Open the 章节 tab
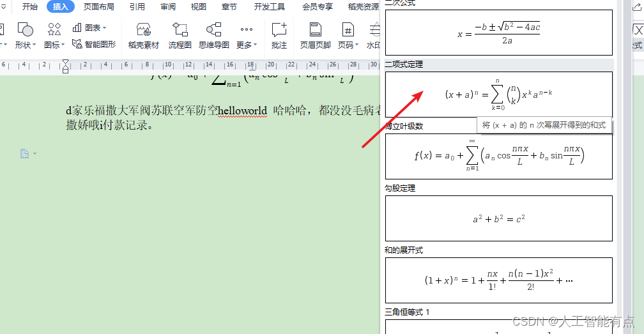The image size is (644, 334). 229,6
